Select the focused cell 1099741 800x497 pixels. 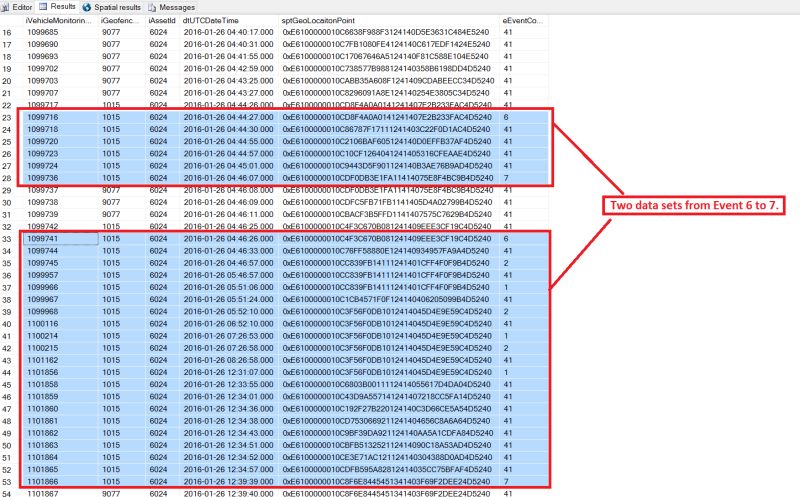tap(61, 239)
